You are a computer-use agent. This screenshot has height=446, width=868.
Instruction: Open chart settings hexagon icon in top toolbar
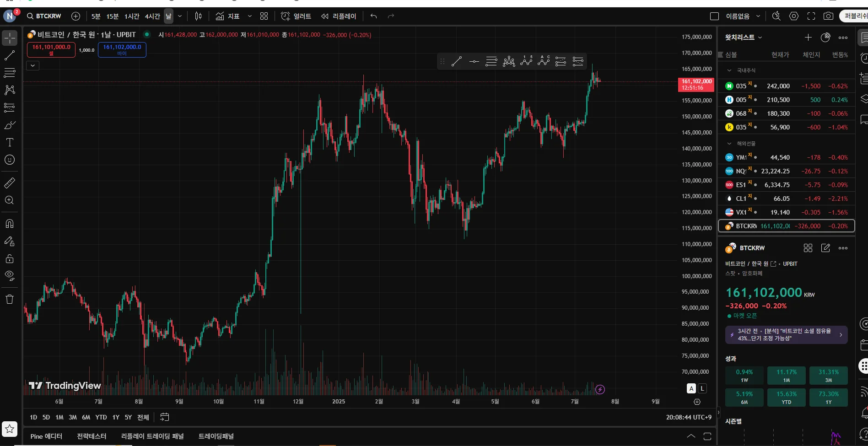[x=794, y=16]
